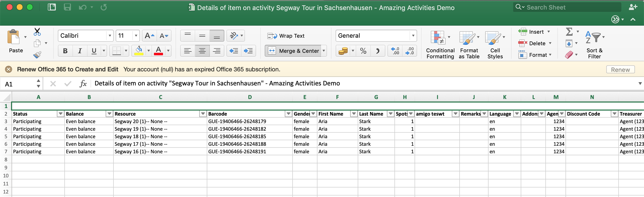Apply percent style format
Viewport: 644px width, 197px height.
click(363, 51)
